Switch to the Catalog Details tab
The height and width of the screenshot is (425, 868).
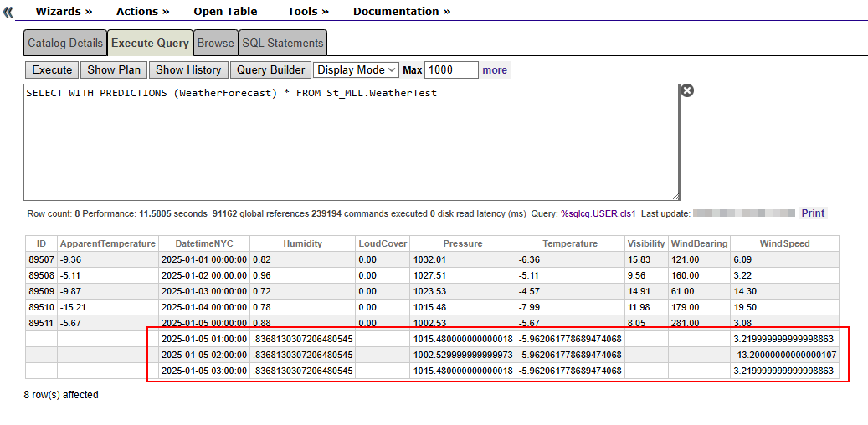(65, 44)
